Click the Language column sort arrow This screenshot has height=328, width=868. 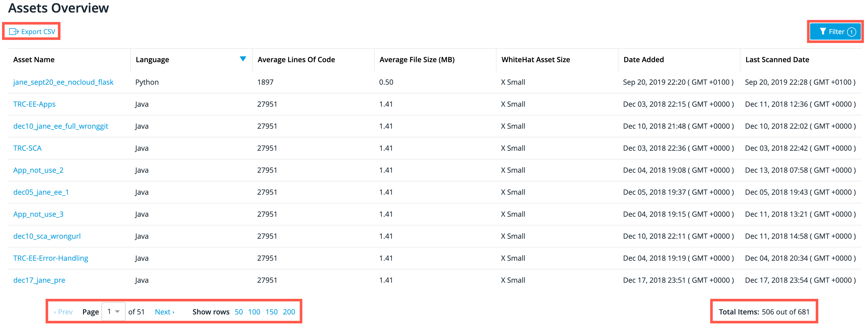coord(243,59)
